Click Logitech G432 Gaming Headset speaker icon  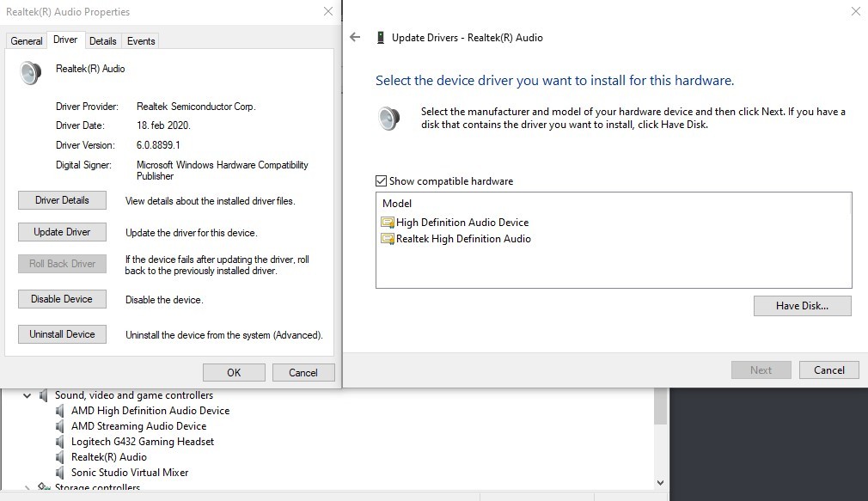click(x=60, y=442)
